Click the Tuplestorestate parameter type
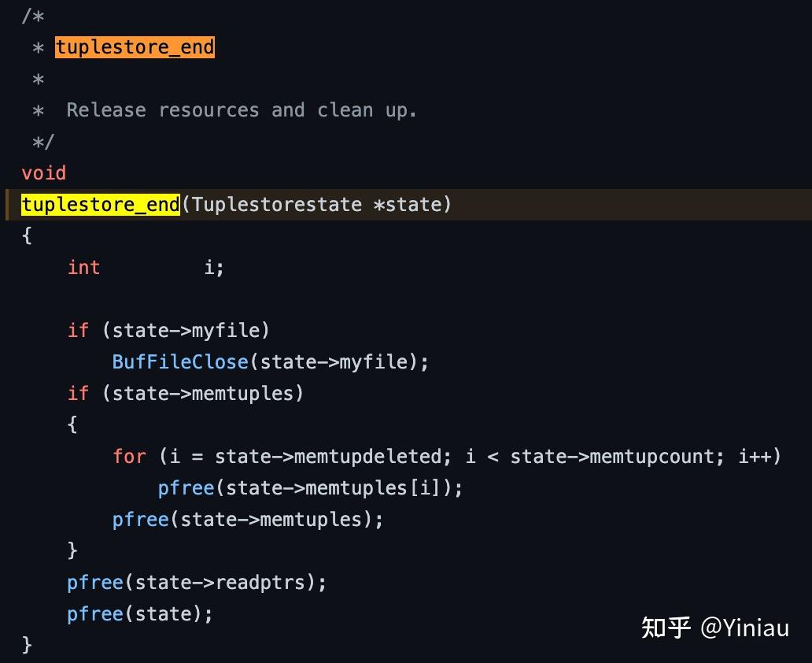 point(277,204)
